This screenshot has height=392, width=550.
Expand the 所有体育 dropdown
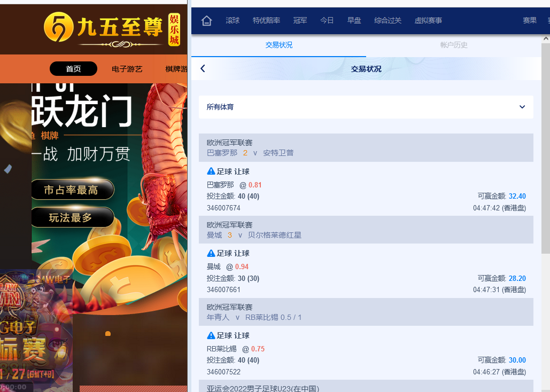(366, 107)
